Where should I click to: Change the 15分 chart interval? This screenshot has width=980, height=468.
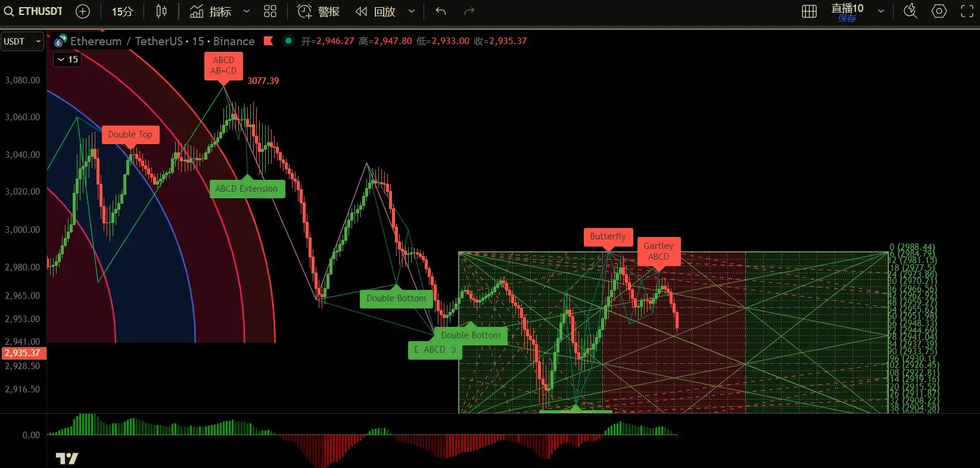[x=122, y=11]
